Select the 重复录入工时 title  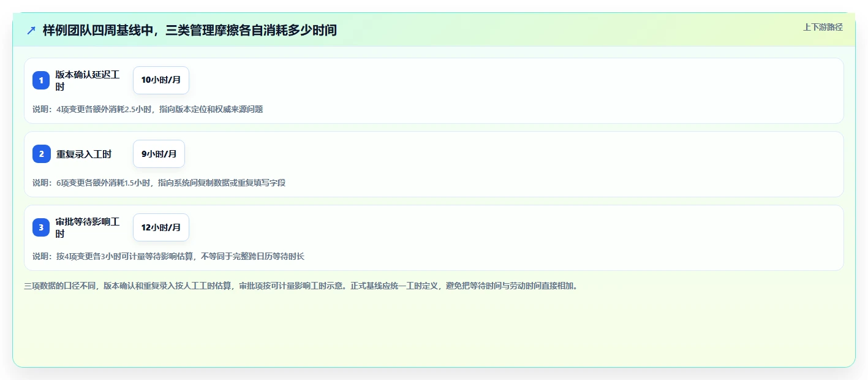point(84,154)
